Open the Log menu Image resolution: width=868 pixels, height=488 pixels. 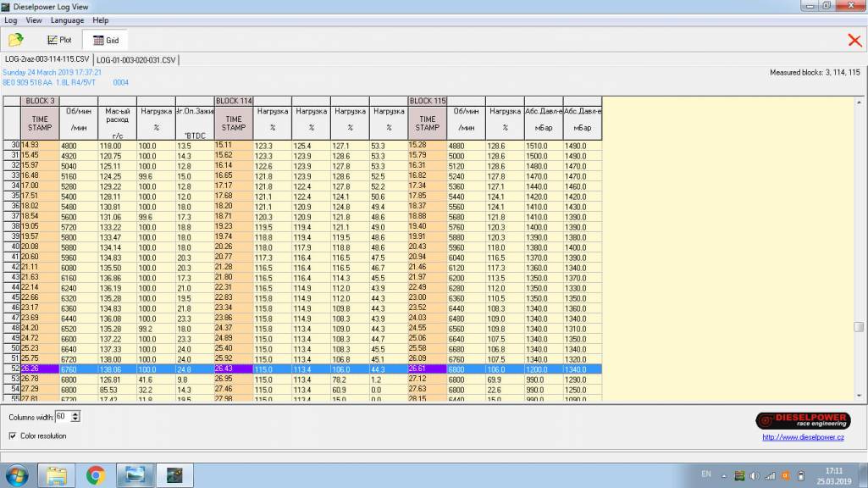tap(11, 19)
